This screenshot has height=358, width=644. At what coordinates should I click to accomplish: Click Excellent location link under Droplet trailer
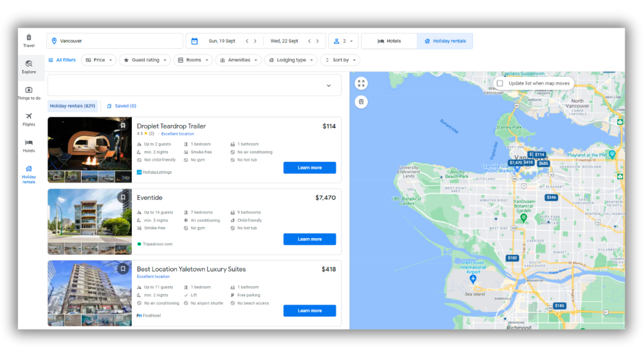(x=178, y=134)
